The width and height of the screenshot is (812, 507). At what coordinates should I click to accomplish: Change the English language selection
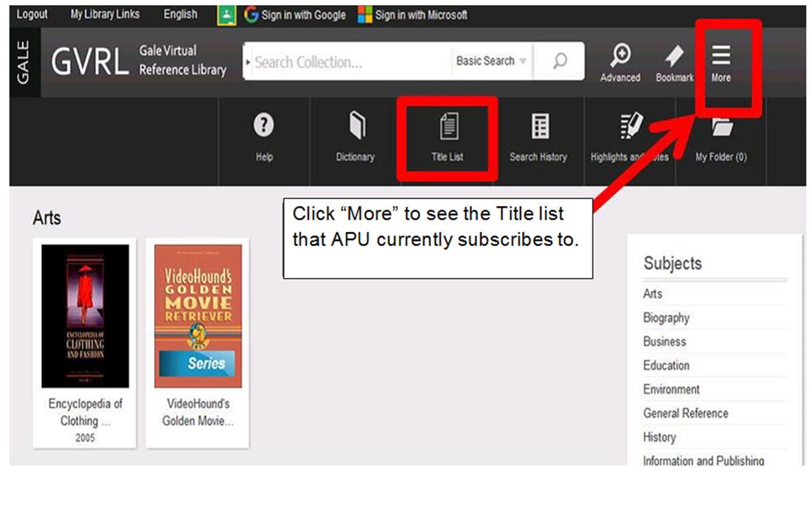click(180, 14)
